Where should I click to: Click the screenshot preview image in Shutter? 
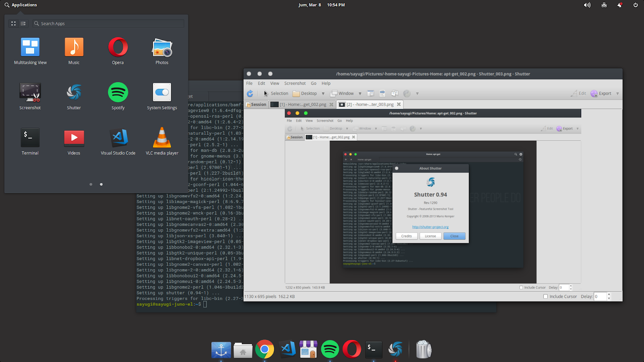433,200
